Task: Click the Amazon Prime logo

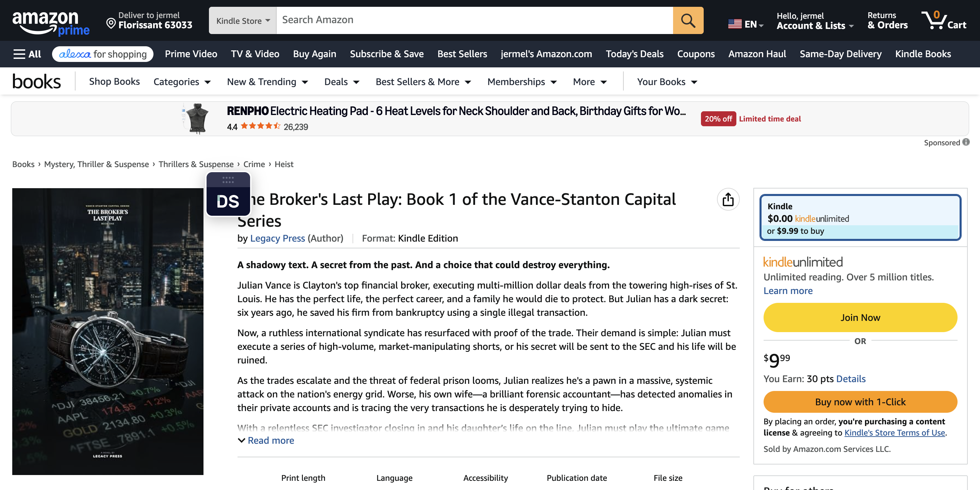Action: coord(51,22)
